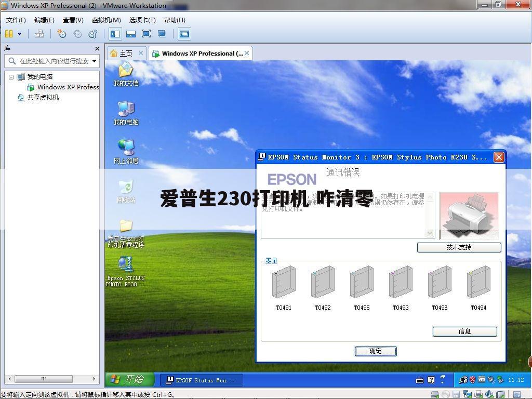Click the VMware Tools tray icon
The image size is (532, 399).
point(482,380)
